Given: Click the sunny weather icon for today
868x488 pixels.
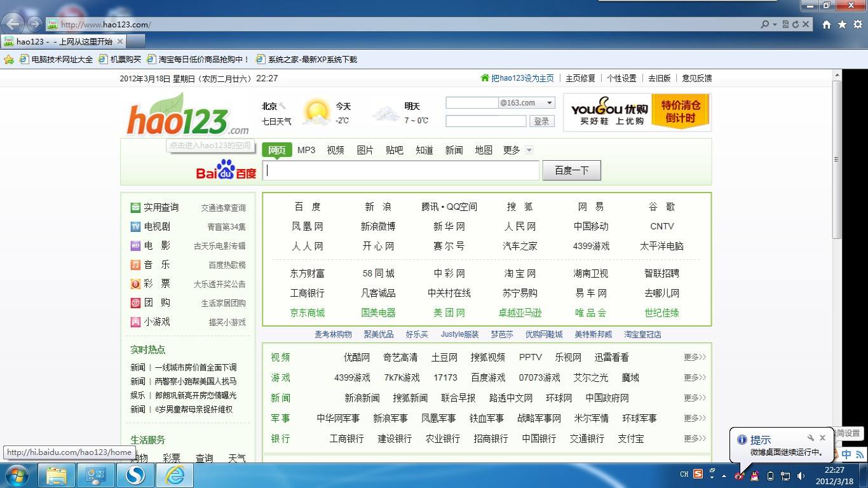Looking at the screenshot, I should click(316, 111).
